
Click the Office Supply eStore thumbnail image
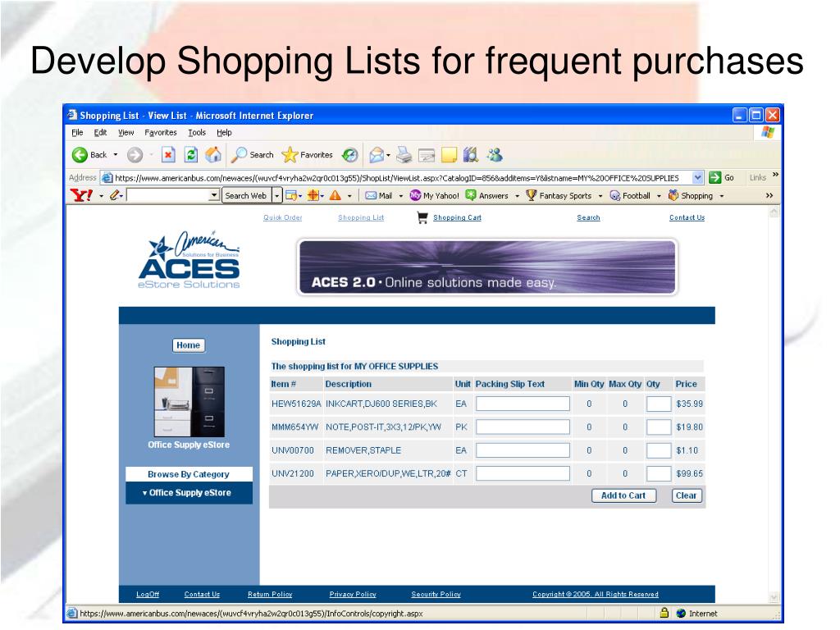coord(189,402)
